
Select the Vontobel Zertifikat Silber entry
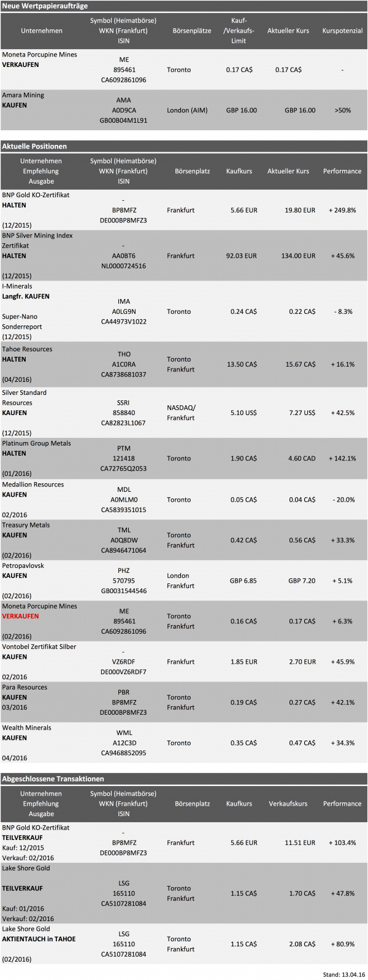[39, 647]
